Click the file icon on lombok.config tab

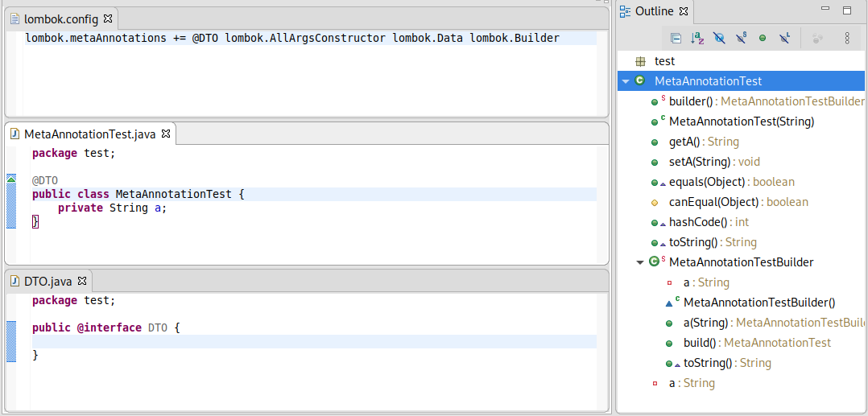click(x=15, y=19)
